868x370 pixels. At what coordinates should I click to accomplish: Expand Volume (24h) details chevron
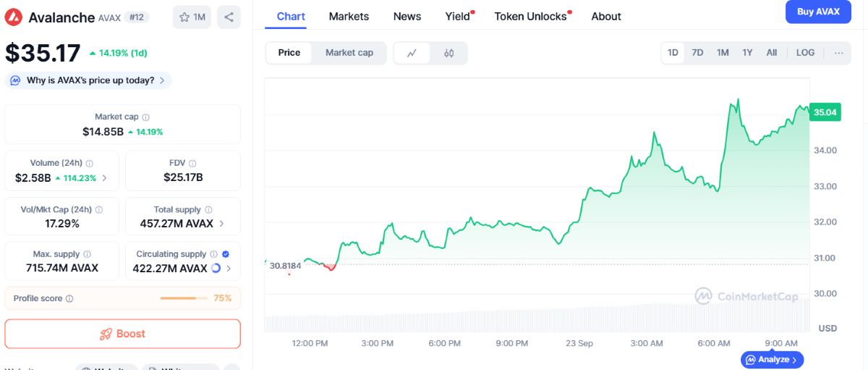[x=104, y=178]
